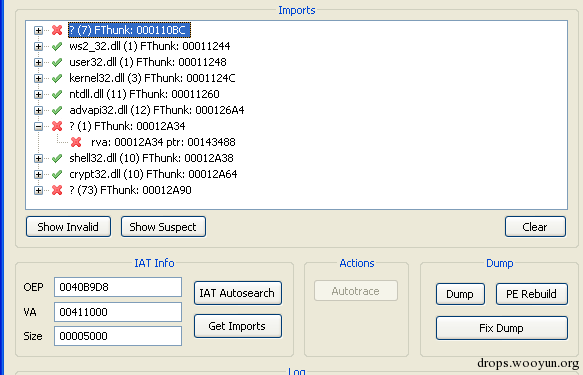Select 'ntdll.dll (11) FThunk: 00011260' row
This screenshot has height=375, width=583.
coord(144,94)
